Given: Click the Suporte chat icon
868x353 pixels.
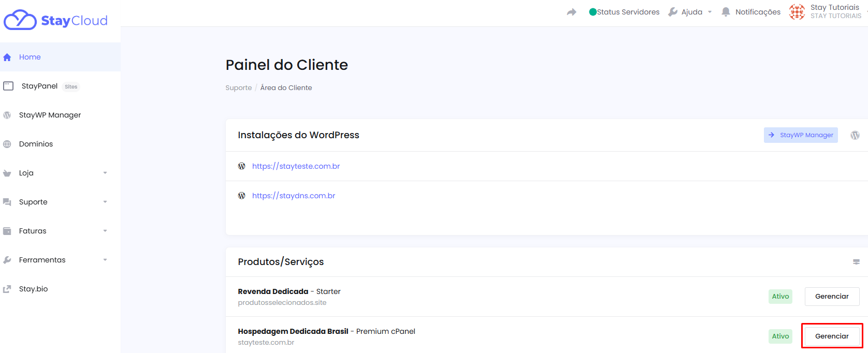Looking at the screenshot, I should (7, 202).
